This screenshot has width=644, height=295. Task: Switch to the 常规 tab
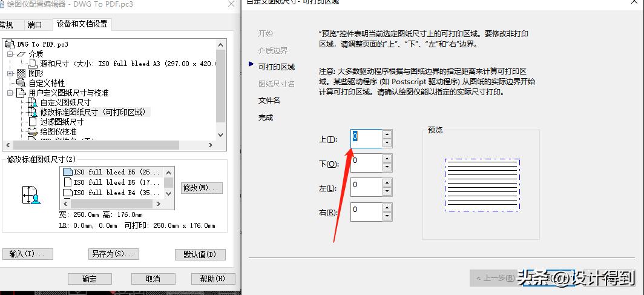[x=7, y=25]
